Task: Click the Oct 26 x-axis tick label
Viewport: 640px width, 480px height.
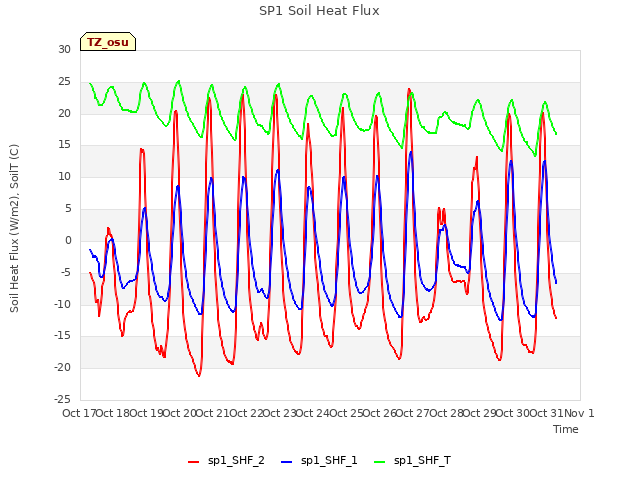Action: 380,413
